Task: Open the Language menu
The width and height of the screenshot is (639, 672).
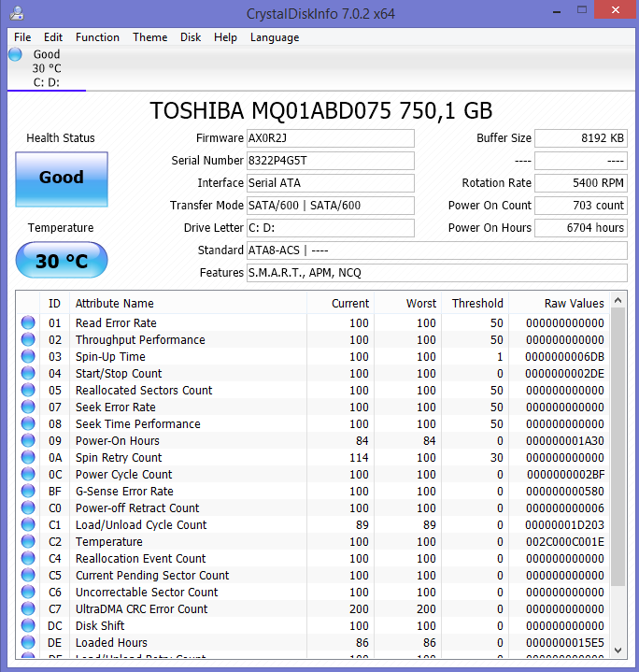Action: [x=275, y=37]
